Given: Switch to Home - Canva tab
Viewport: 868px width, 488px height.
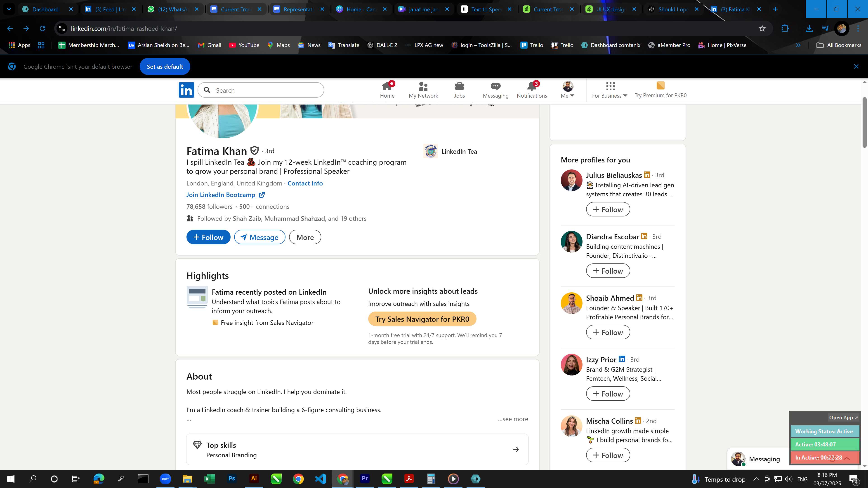Looking at the screenshot, I should pyautogui.click(x=361, y=9).
